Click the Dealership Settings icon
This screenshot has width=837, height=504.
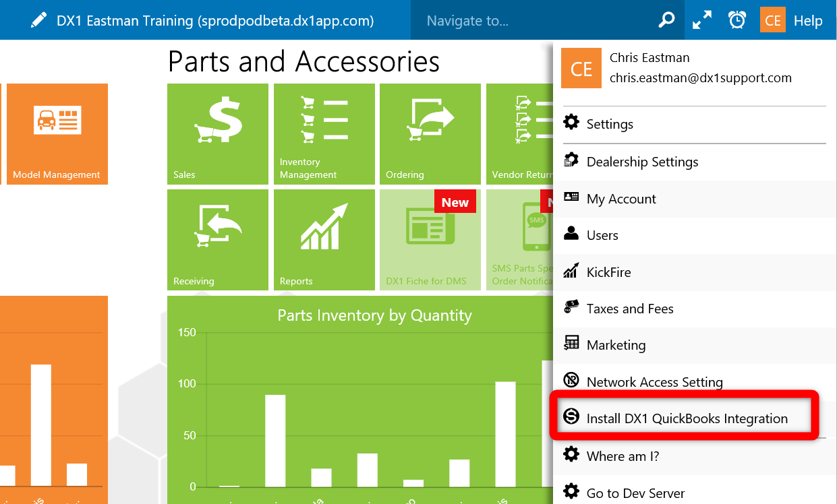[x=571, y=160]
